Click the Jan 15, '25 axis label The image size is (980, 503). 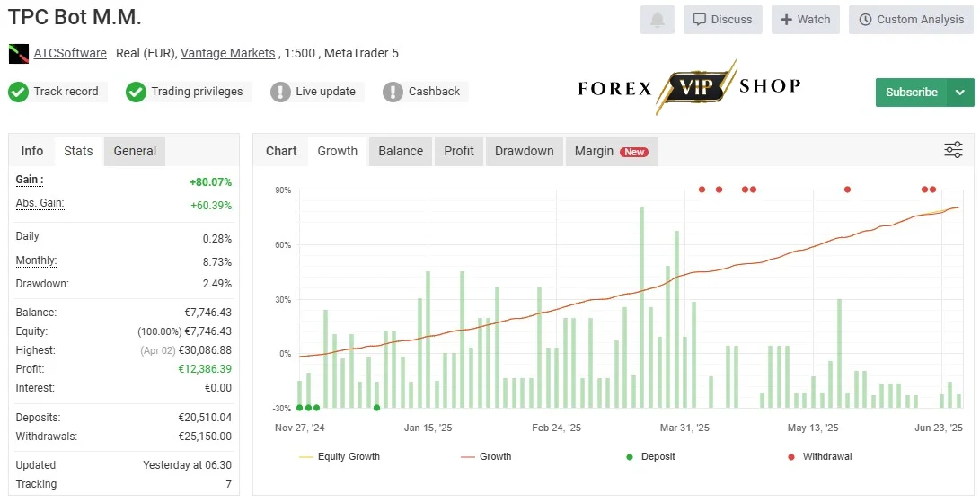pyautogui.click(x=428, y=428)
